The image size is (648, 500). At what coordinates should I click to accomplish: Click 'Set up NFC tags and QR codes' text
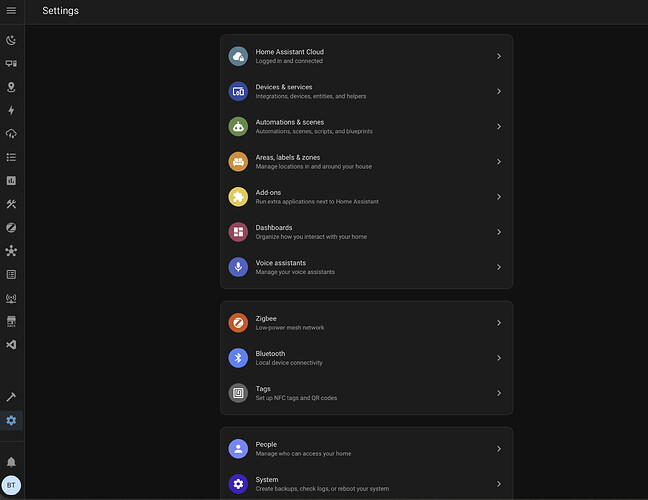point(296,398)
